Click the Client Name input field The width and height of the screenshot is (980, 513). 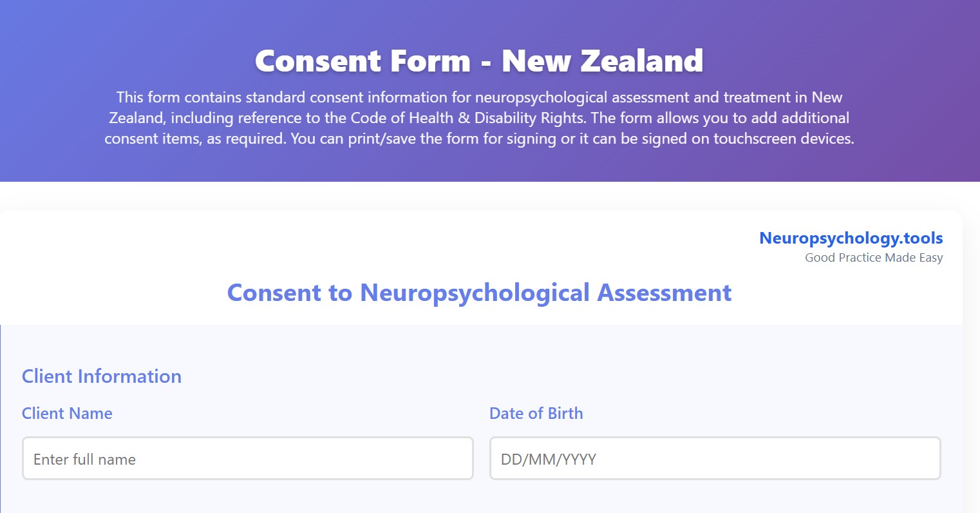point(248,459)
